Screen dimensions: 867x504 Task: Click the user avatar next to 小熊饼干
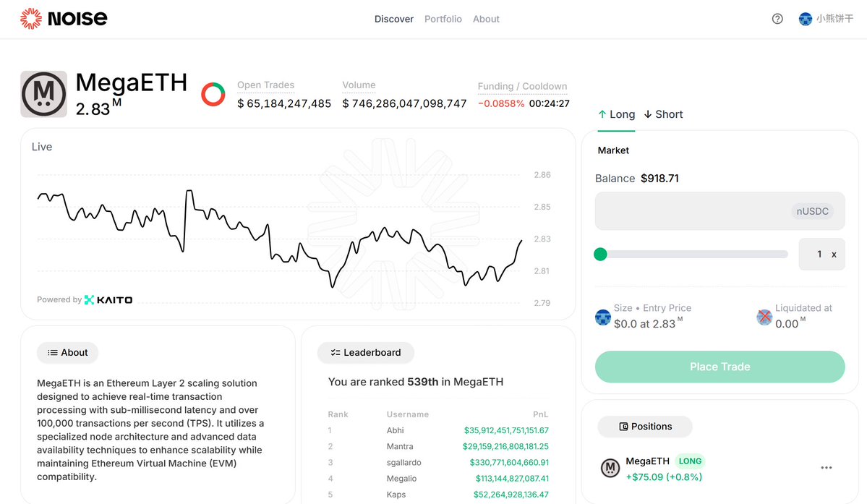806,20
